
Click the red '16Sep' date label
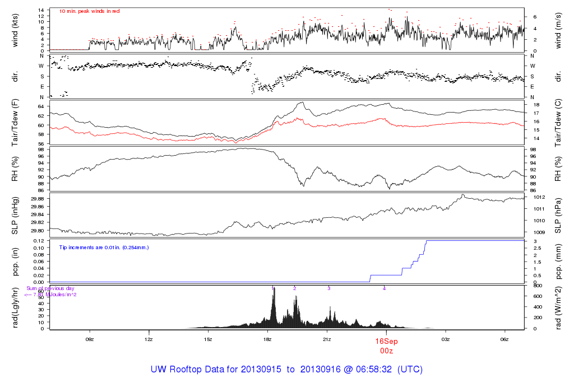click(386, 341)
